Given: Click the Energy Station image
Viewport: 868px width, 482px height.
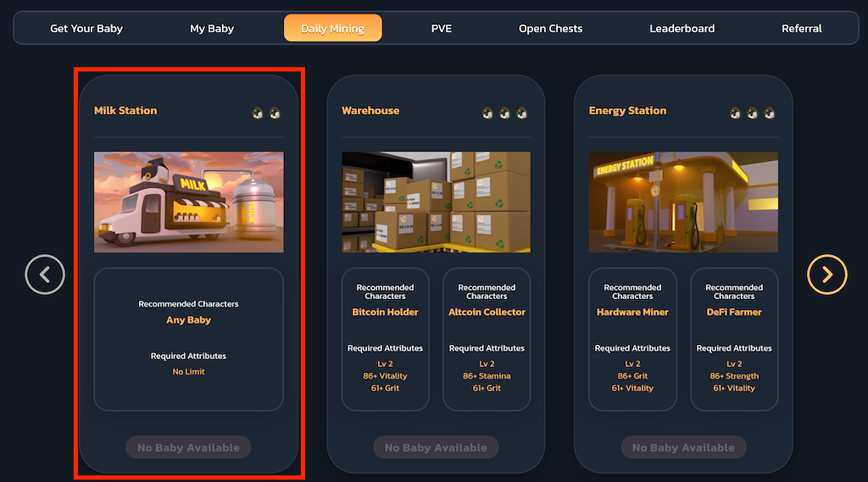Looking at the screenshot, I should tap(683, 202).
